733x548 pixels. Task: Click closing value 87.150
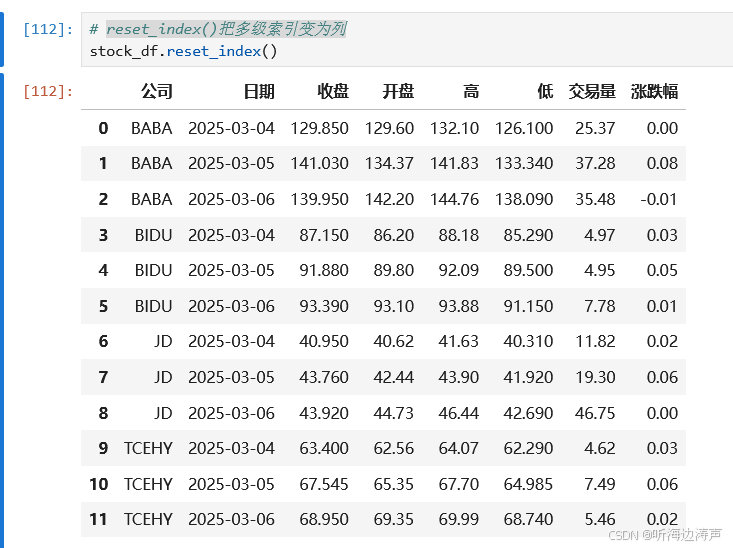point(324,235)
